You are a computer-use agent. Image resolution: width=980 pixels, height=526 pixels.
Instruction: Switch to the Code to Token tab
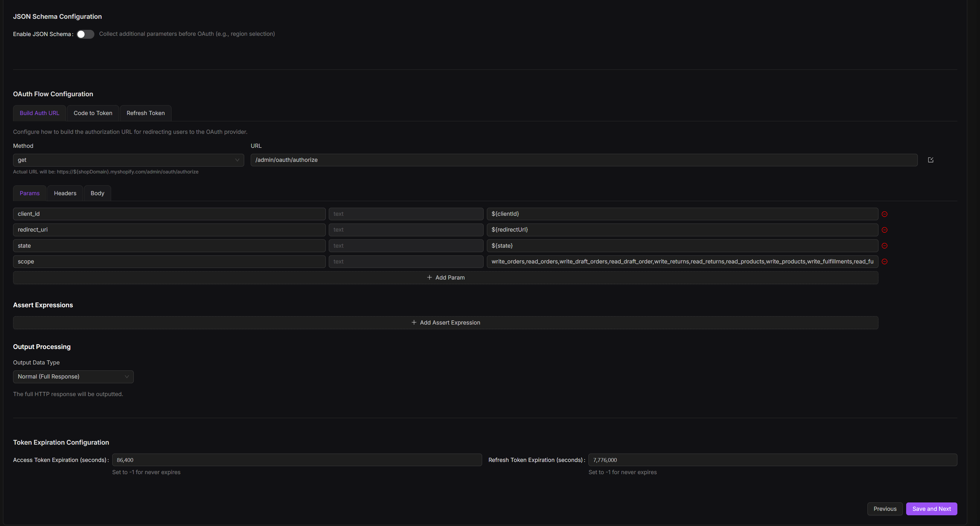click(92, 113)
